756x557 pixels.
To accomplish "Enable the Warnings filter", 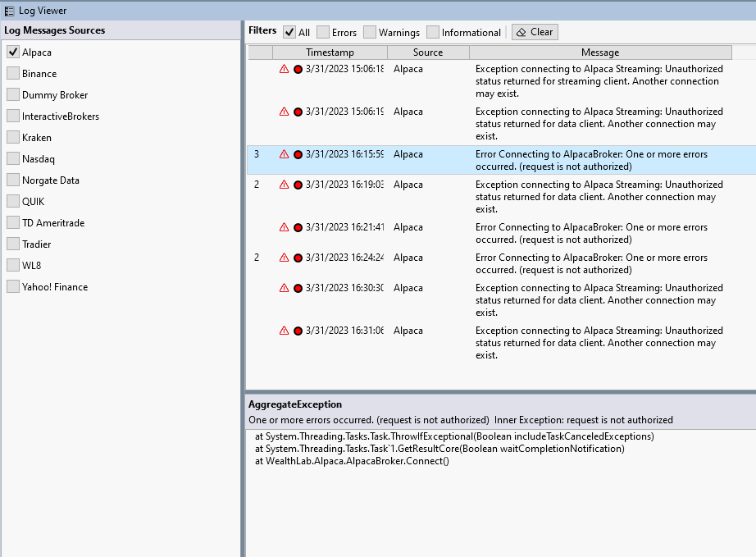I will (x=370, y=32).
